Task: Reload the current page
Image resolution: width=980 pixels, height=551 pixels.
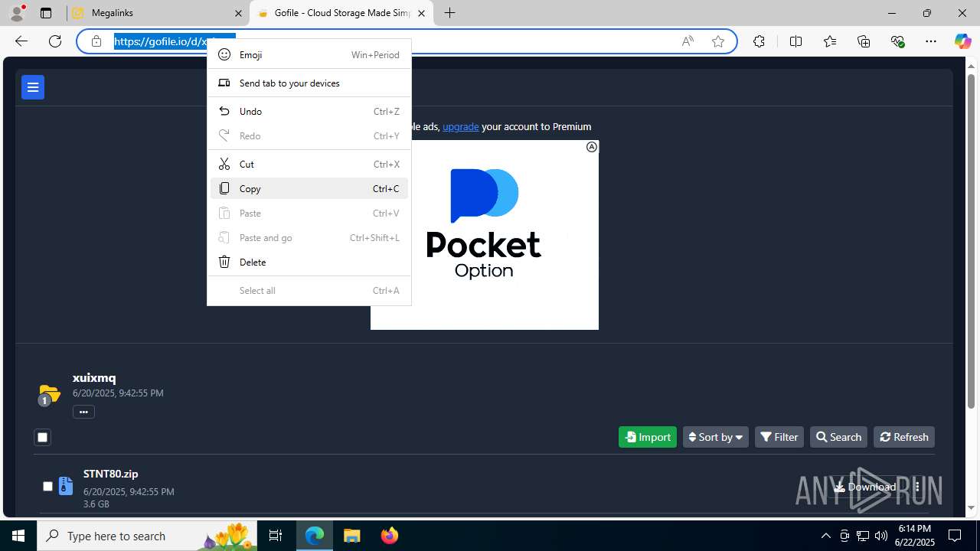Action: point(55,41)
